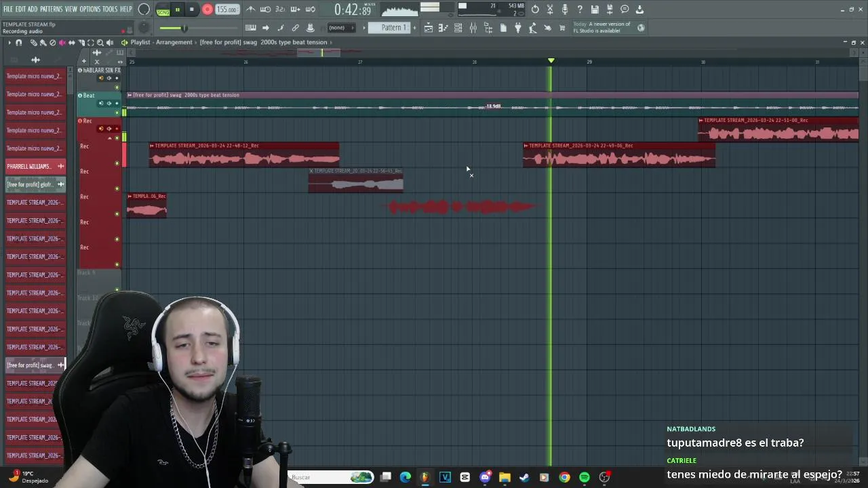The height and width of the screenshot is (488, 868).
Task: Select the playlist draw pencil tool
Action: (33, 43)
